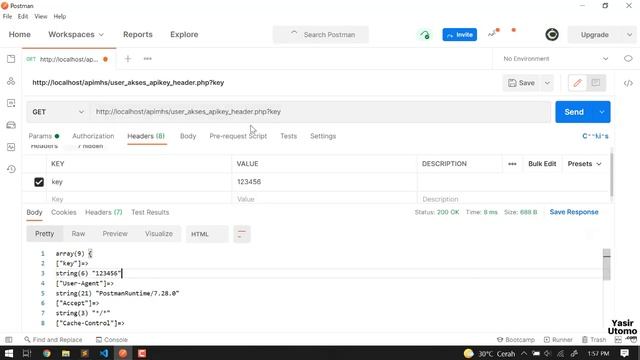Open No Environment selector

pyautogui.click(x=556, y=59)
